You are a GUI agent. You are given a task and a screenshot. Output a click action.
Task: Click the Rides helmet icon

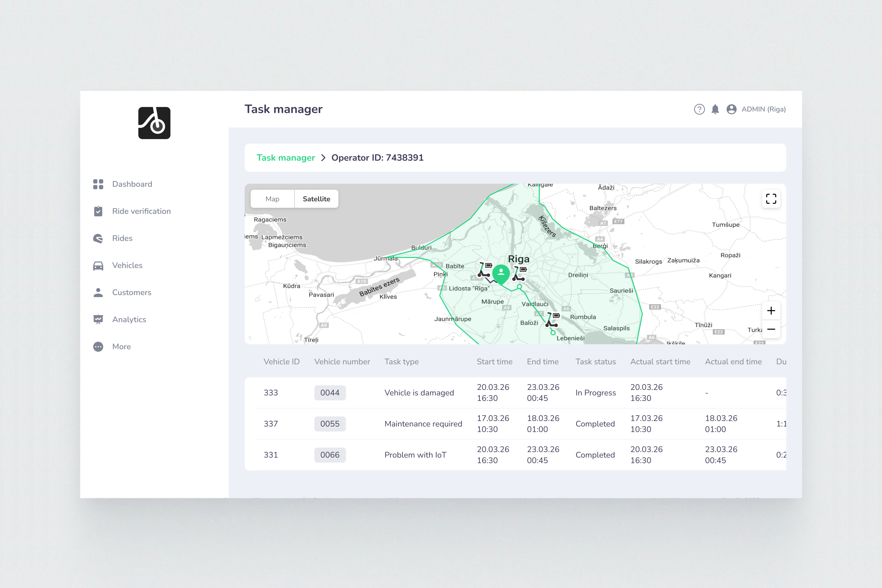98,239
